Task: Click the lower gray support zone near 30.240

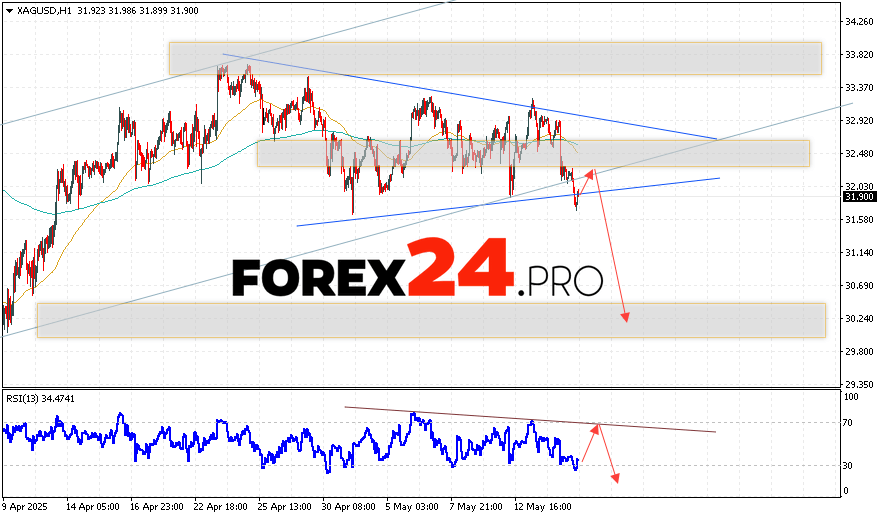Action: point(431,320)
